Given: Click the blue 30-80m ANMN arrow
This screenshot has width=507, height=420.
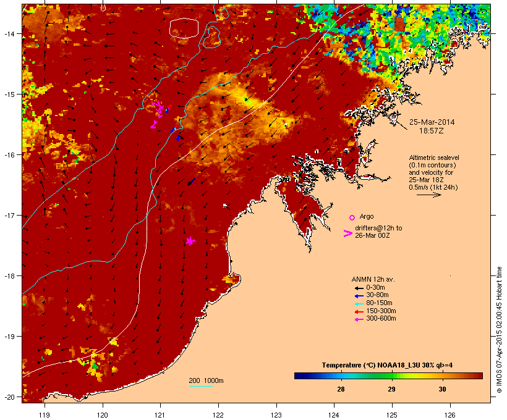Looking at the screenshot, I should pos(359,296).
